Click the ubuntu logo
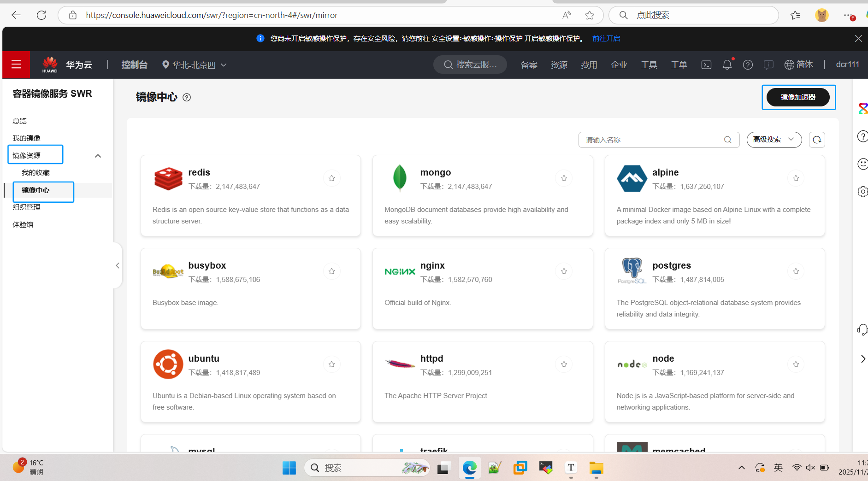The width and height of the screenshot is (868, 481). 168,364
